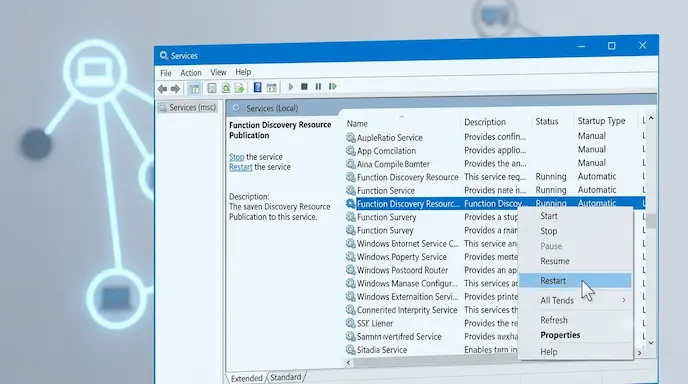
Task: Click the Services title bar app icon
Action: 164,55
